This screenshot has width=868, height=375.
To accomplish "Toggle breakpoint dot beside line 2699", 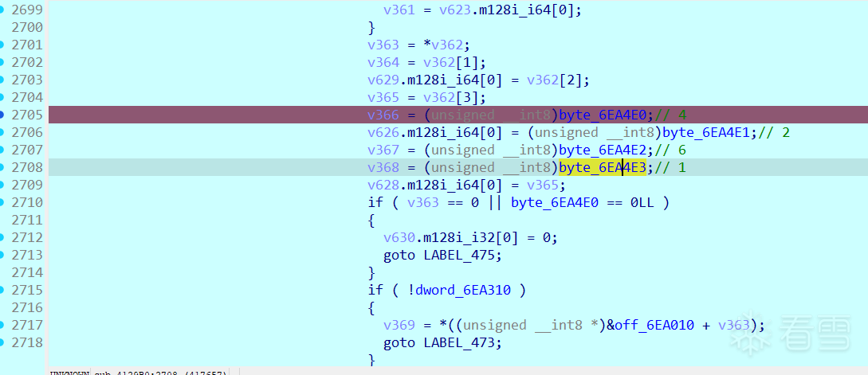I will click(x=2, y=10).
